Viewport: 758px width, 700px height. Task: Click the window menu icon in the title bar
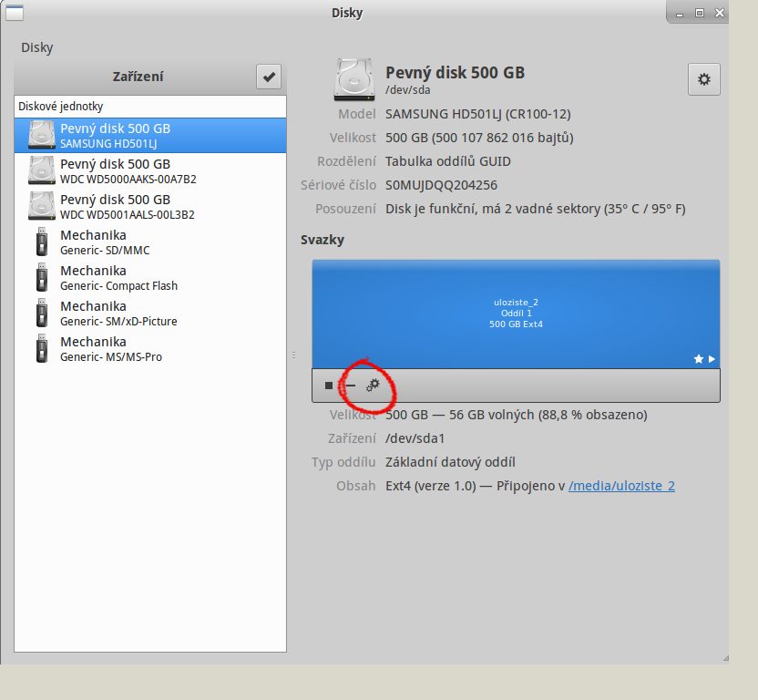[15, 13]
